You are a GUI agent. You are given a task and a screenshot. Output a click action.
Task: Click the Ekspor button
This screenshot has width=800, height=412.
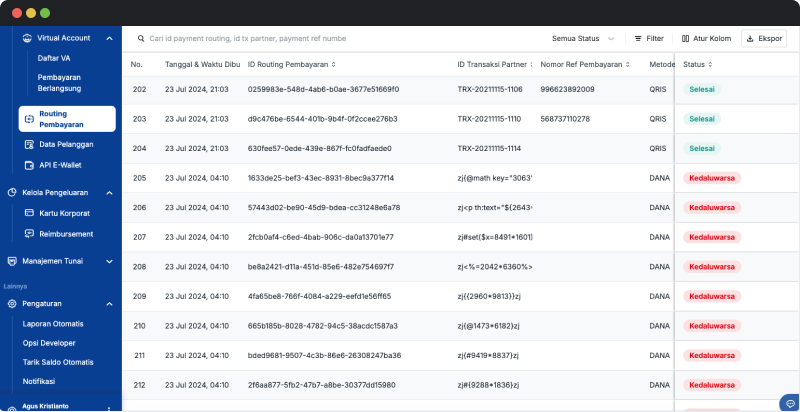point(764,39)
